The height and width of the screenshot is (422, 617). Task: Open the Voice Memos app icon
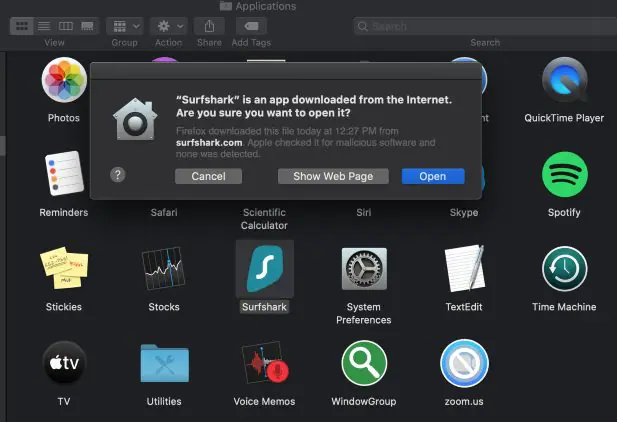point(264,363)
